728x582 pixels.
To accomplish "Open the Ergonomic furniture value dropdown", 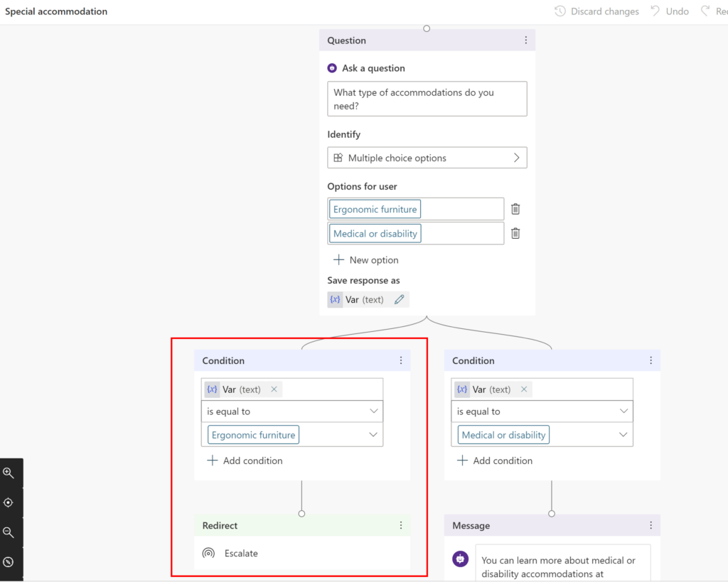I will (374, 434).
